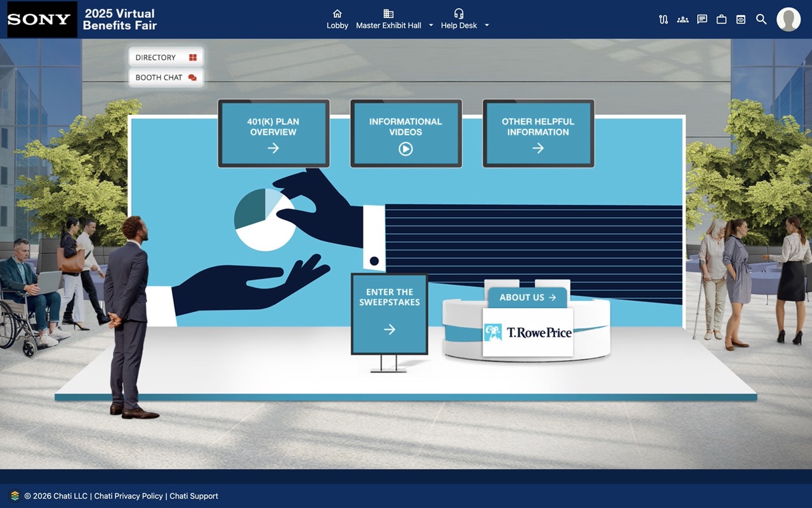Open Master Exhibit Hall menu item
This screenshot has height=508, width=812.
[388, 20]
